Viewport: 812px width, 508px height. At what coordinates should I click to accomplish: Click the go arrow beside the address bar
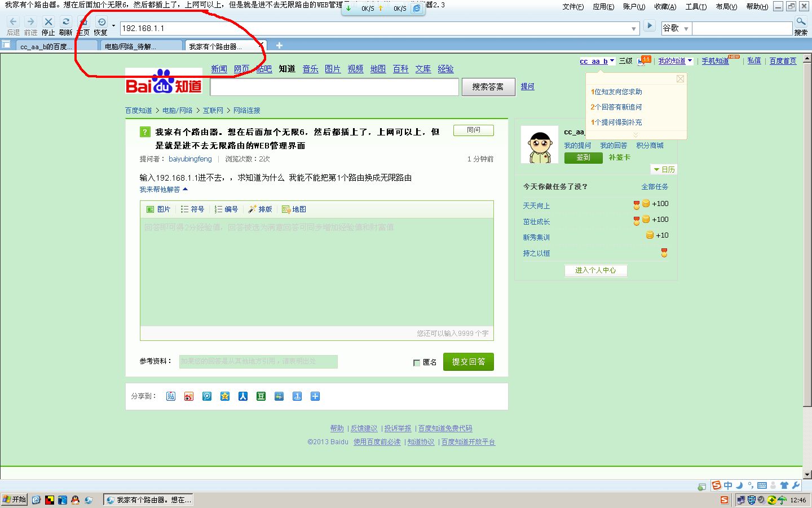[650, 26]
